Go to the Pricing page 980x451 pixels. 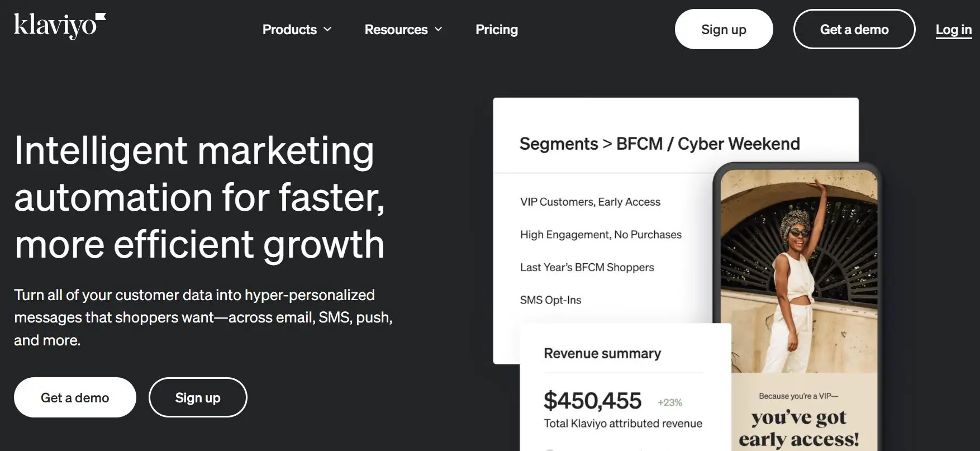click(497, 30)
